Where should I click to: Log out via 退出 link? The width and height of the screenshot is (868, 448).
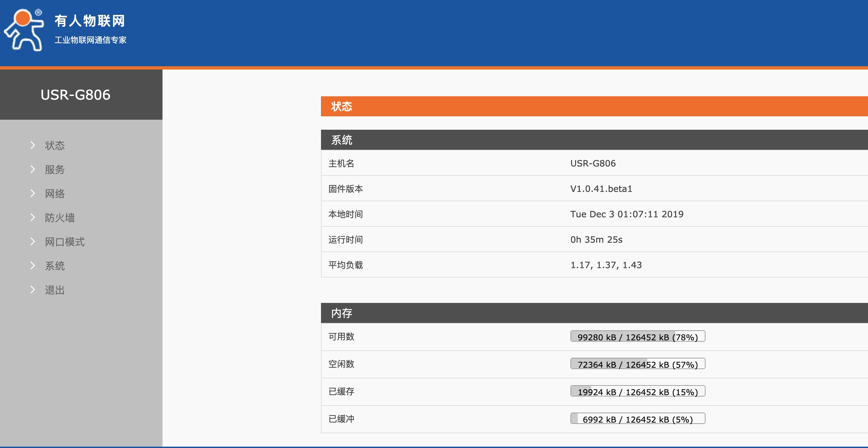[55, 290]
